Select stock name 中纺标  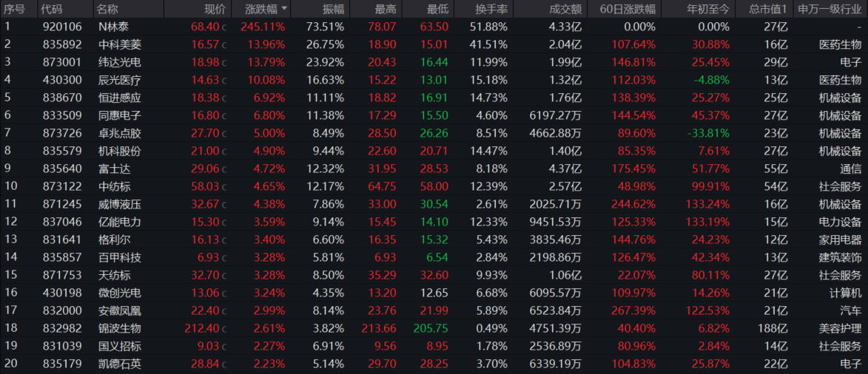(114, 186)
